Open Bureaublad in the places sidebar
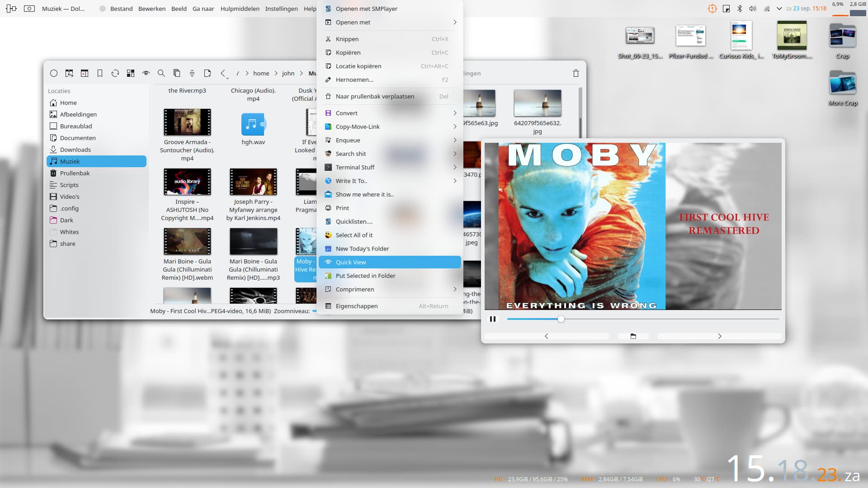 pyautogui.click(x=96, y=126)
